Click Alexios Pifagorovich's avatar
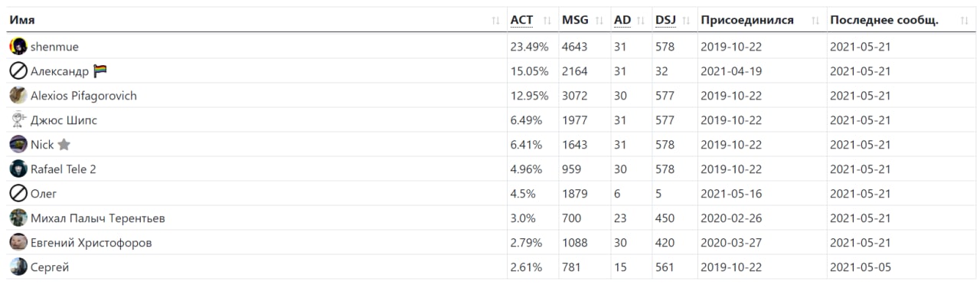The image size is (980, 288). click(x=18, y=96)
